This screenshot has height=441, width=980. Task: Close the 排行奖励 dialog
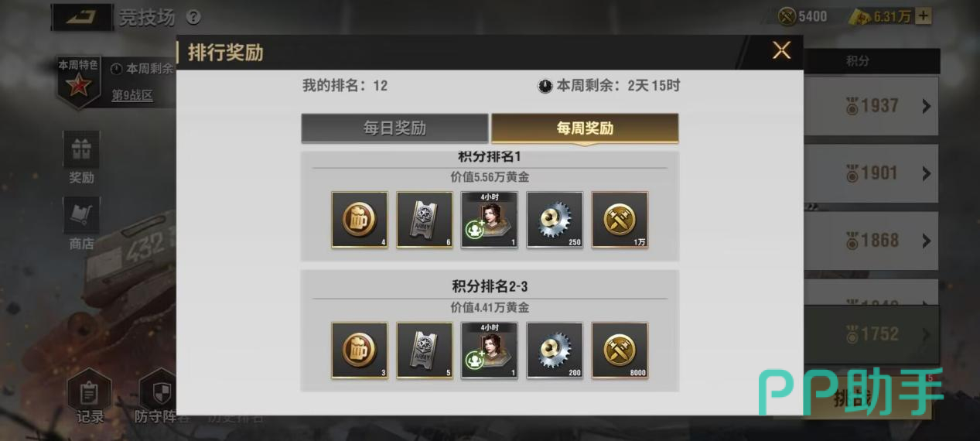point(781,51)
